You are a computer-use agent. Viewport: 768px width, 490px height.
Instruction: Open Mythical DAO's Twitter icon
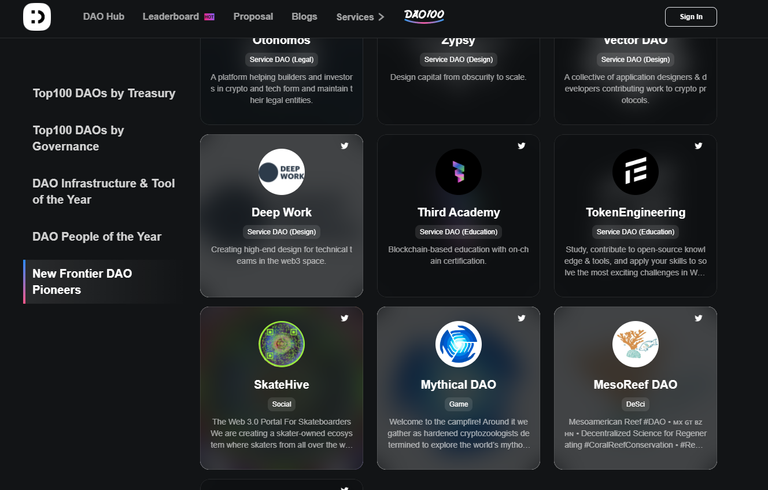tap(522, 318)
